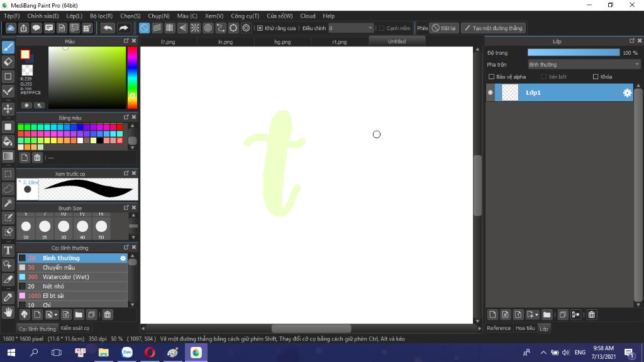The image size is (644, 362).
Task: Enable the Bảo vệ alpha checkbox
Action: (x=491, y=77)
